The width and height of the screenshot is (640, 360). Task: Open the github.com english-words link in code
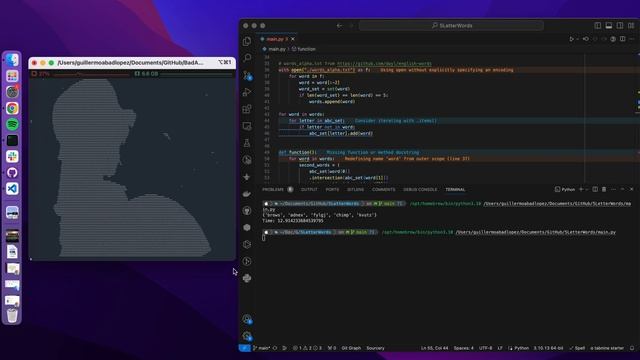click(x=384, y=64)
